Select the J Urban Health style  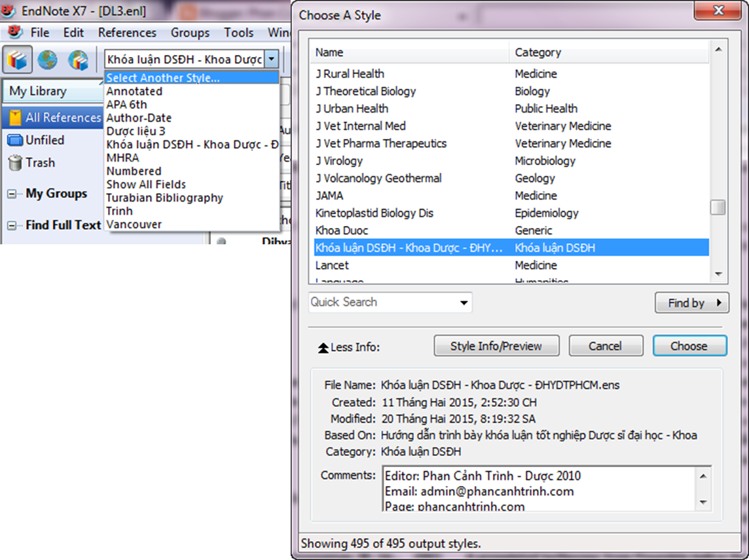(x=511, y=109)
